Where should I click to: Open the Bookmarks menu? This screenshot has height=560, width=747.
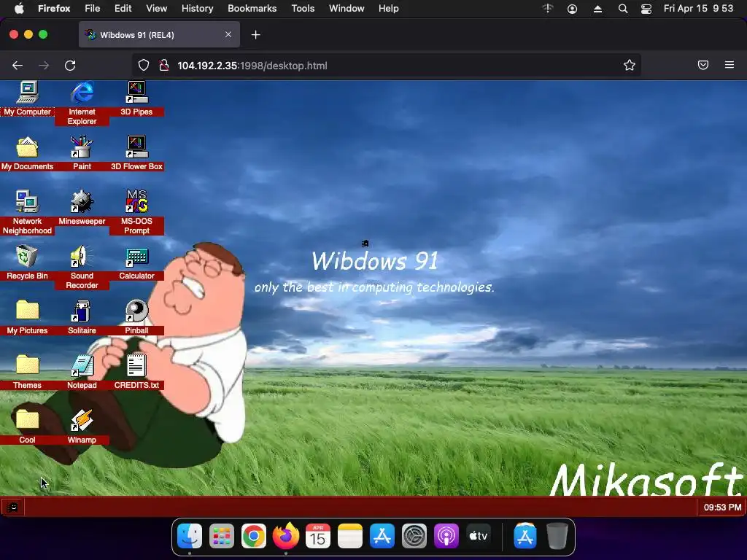252,9
